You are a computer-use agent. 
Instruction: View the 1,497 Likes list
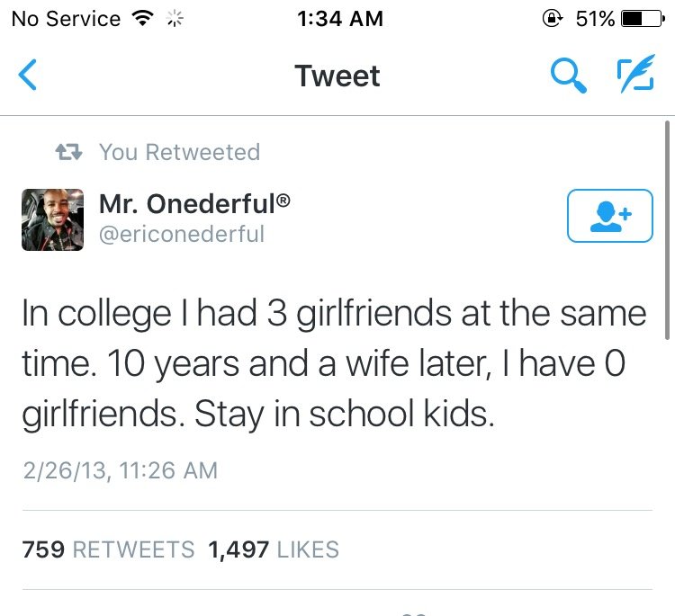point(274,549)
